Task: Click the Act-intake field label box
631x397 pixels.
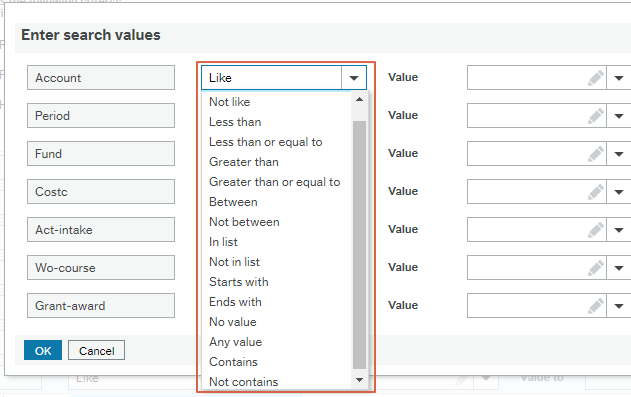Action: tap(101, 230)
